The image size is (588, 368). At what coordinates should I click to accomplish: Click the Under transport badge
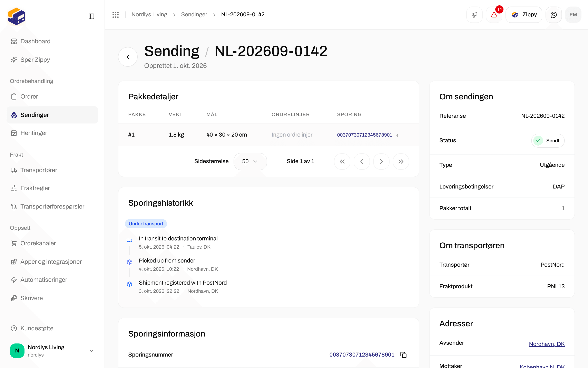(x=146, y=224)
